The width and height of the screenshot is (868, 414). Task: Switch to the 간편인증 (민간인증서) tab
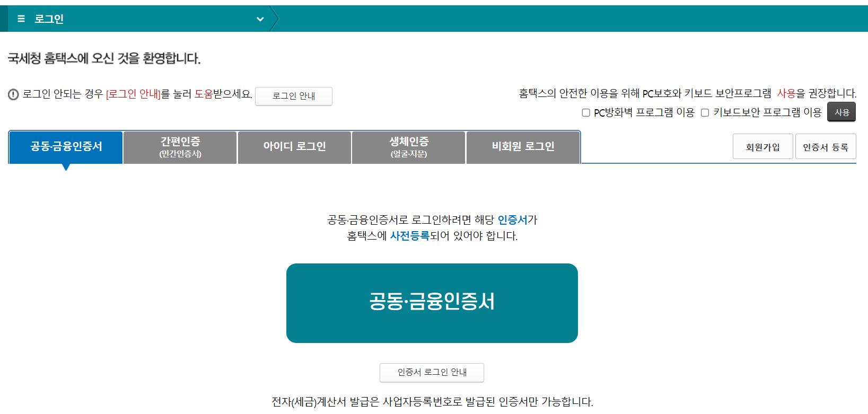click(180, 147)
